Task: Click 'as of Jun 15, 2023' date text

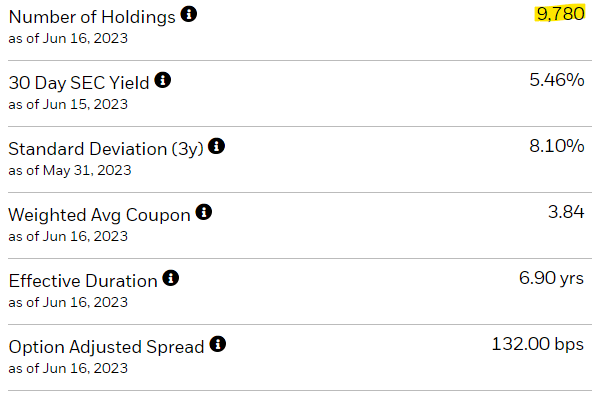Action: [68, 104]
